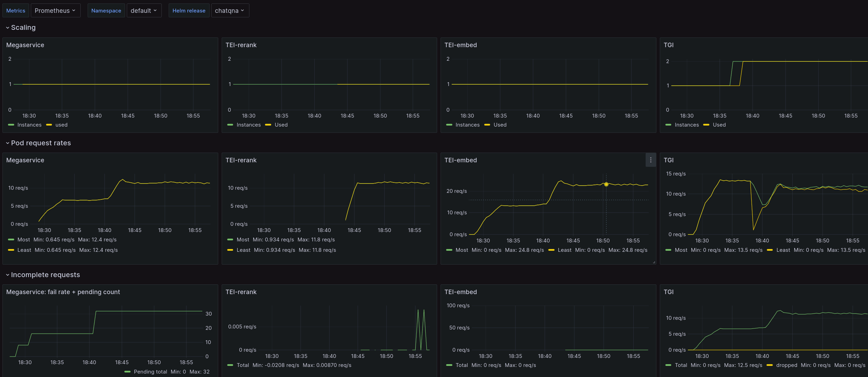This screenshot has width=868, height=377.
Task: Open color picker for Most in TEI-embed request rates
Action: click(449, 250)
